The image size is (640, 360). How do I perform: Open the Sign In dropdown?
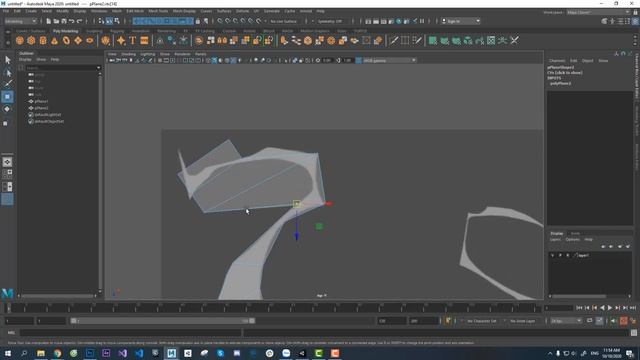pyautogui.click(x=461, y=21)
